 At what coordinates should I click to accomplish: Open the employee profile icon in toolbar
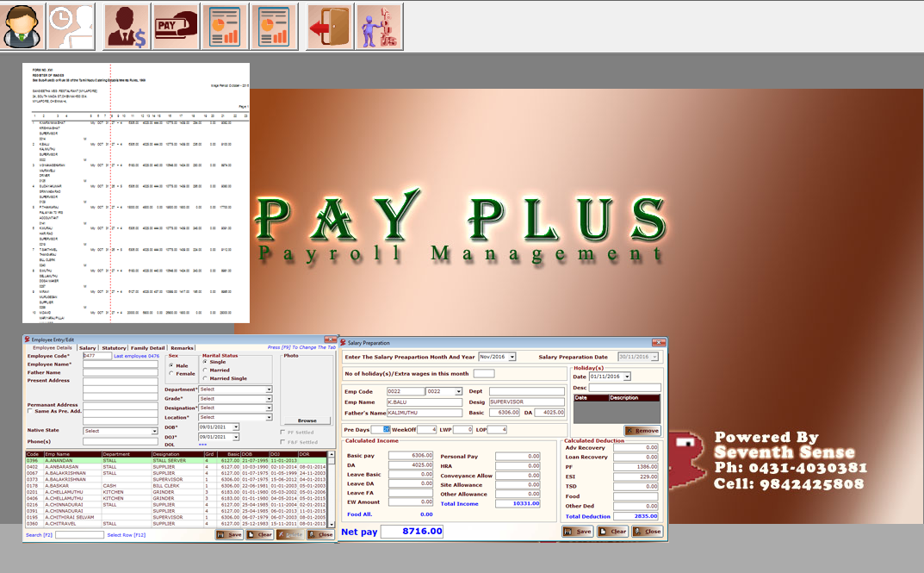click(22, 25)
